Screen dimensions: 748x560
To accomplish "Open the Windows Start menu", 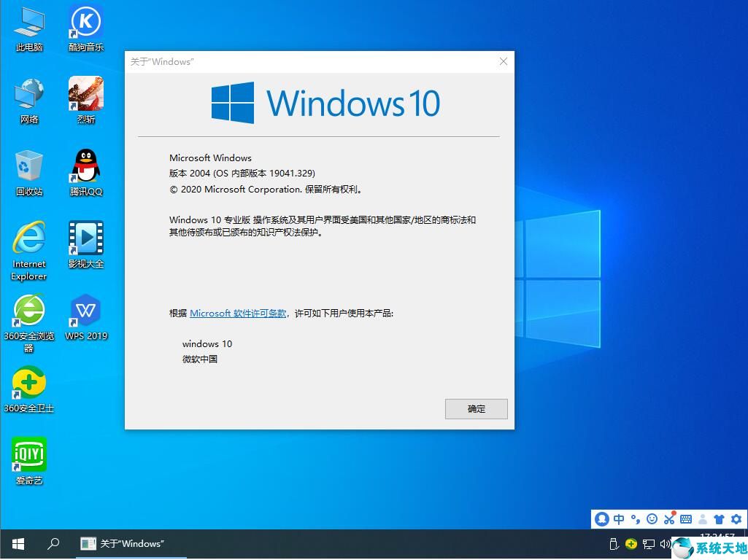I will tap(18, 544).
